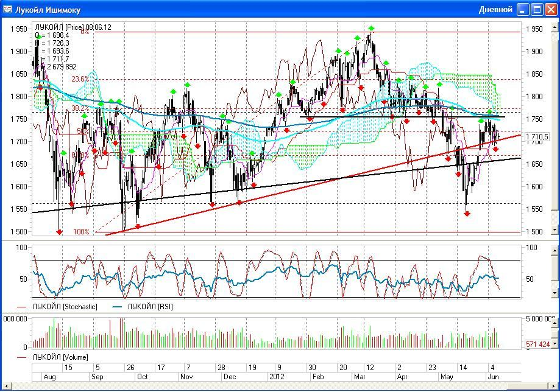Click the ЛУКОЙЛ [Price] 08.06.12 header text
560x392 pixels.
click(73, 27)
